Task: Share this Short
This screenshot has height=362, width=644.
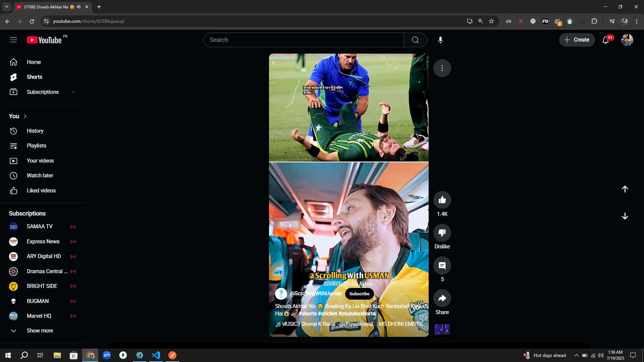Action: 442,298
